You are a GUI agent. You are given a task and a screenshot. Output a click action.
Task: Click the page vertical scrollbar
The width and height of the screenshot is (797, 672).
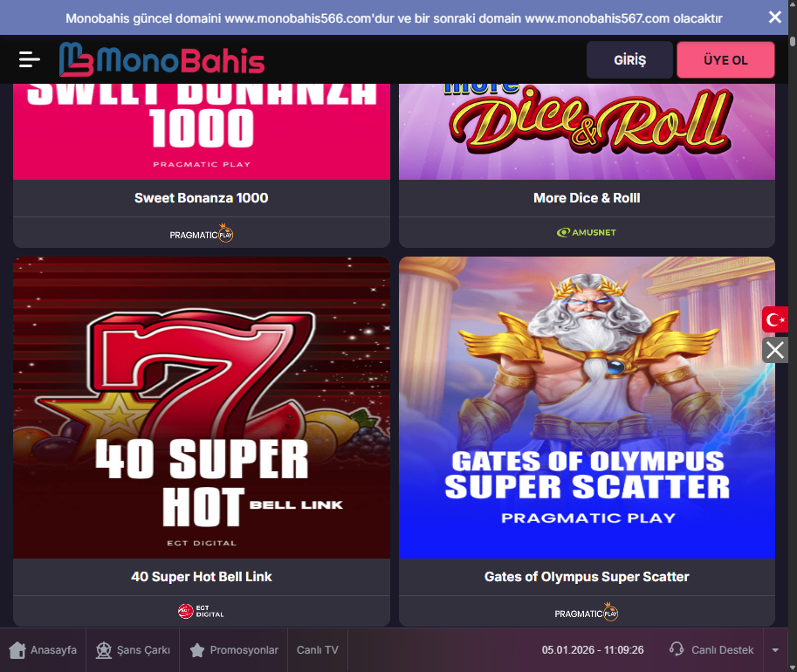[x=793, y=335]
